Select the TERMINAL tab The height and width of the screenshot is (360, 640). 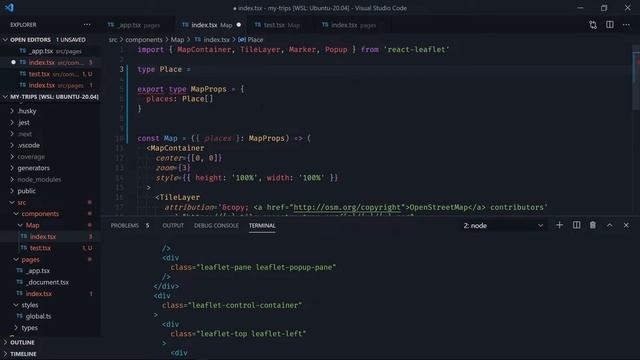(262, 225)
